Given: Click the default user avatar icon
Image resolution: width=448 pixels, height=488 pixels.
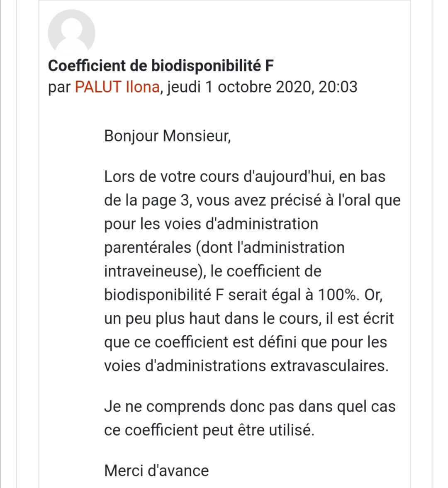Looking at the screenshot, I should pos(72,33).
